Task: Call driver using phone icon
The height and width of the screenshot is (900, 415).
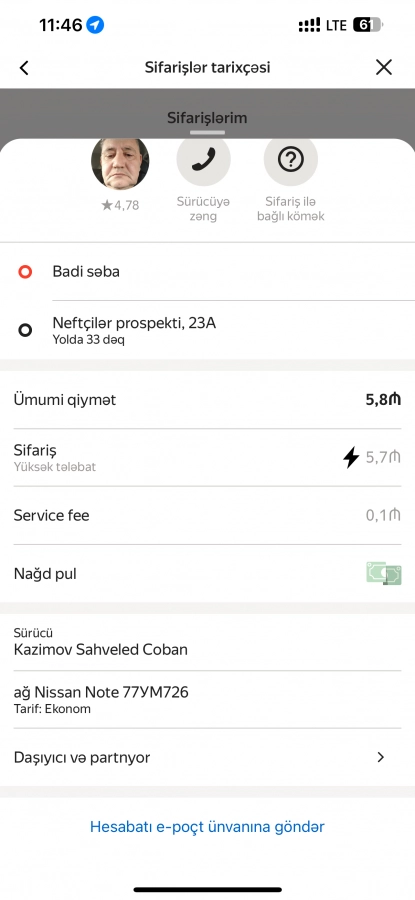Action: coord(203,159)
